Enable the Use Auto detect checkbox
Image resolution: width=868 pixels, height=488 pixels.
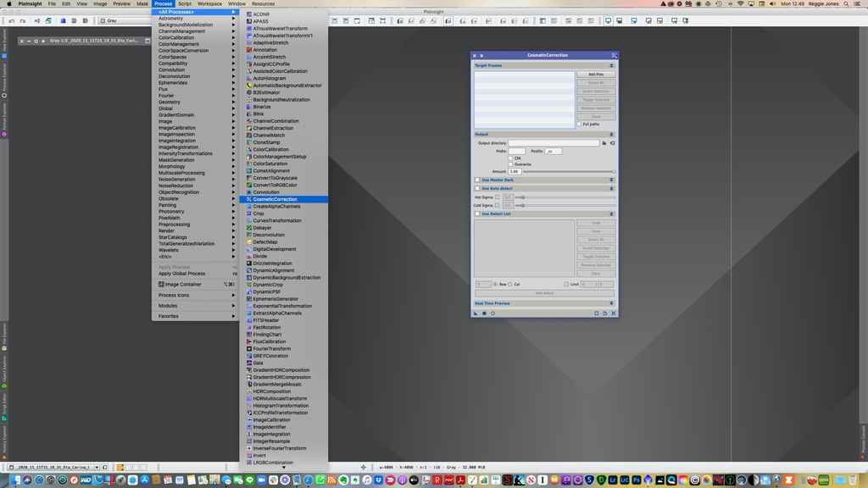tap(477, 189)
